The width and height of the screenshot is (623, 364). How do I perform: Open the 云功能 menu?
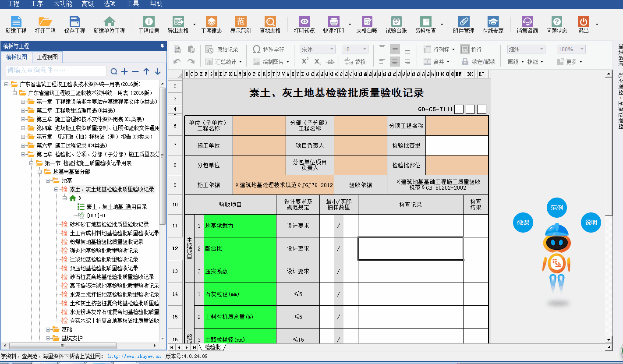tap(63, 4)
